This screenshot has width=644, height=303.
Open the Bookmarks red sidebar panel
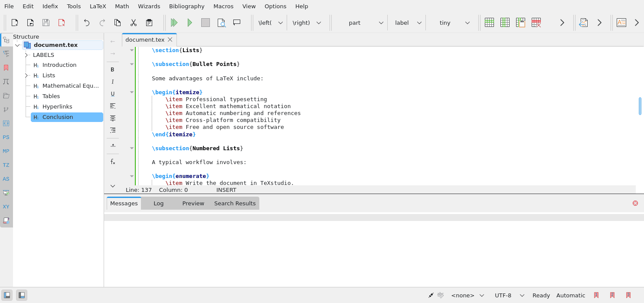6,68
